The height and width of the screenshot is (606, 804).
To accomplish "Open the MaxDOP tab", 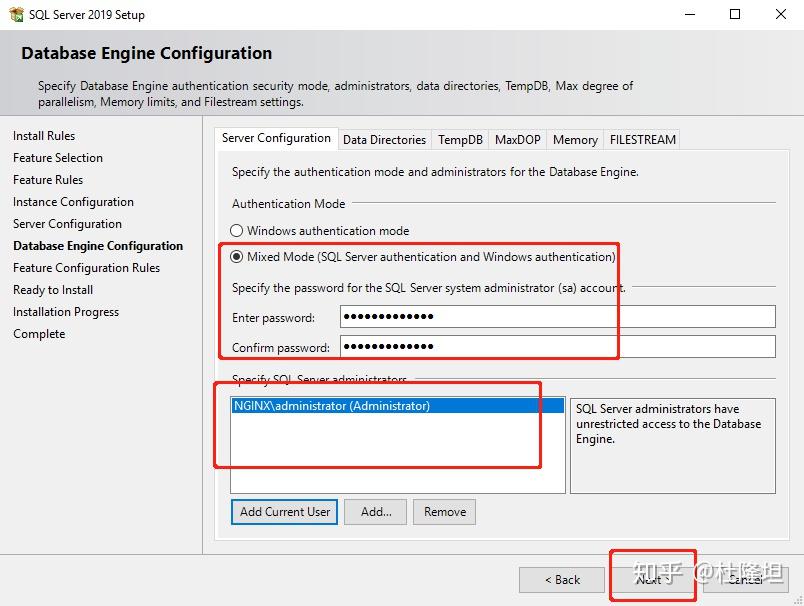I will tap(517, 139).
